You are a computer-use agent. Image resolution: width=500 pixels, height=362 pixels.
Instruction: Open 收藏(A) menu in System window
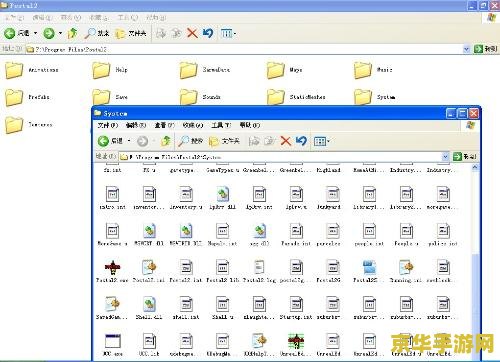point(193,125)
